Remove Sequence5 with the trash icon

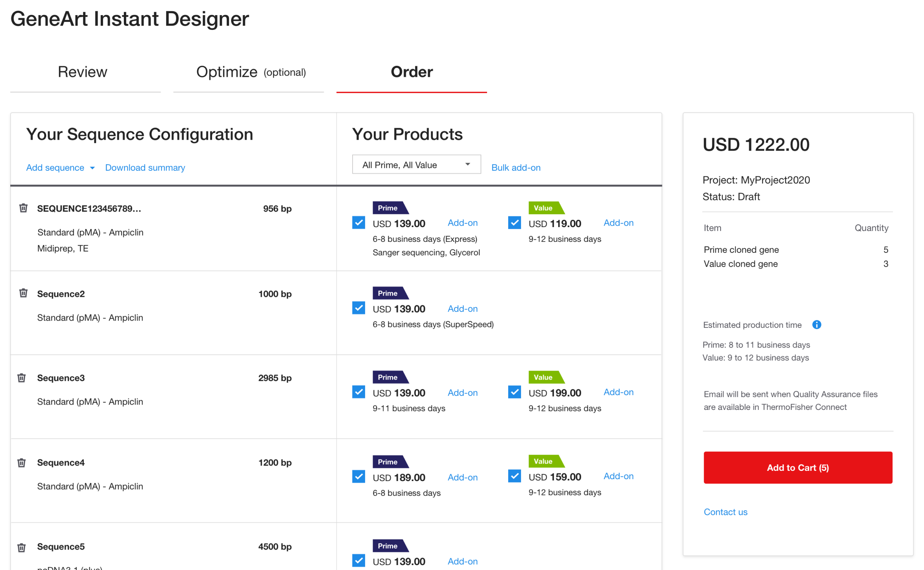pos(22,547)
